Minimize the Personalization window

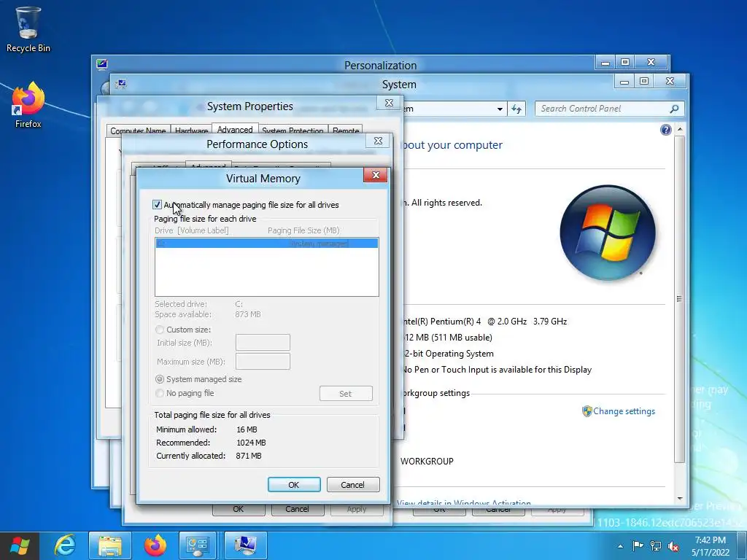coord(605,62)
